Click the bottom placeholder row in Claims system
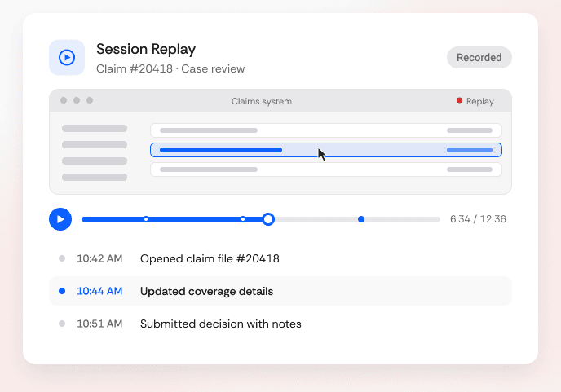 (x=326, y=170)
